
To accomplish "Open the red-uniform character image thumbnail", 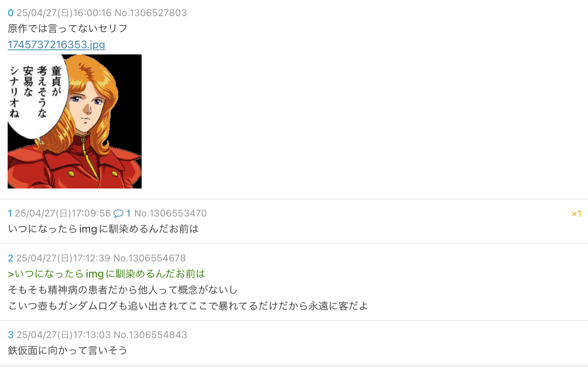I will 75,121.
